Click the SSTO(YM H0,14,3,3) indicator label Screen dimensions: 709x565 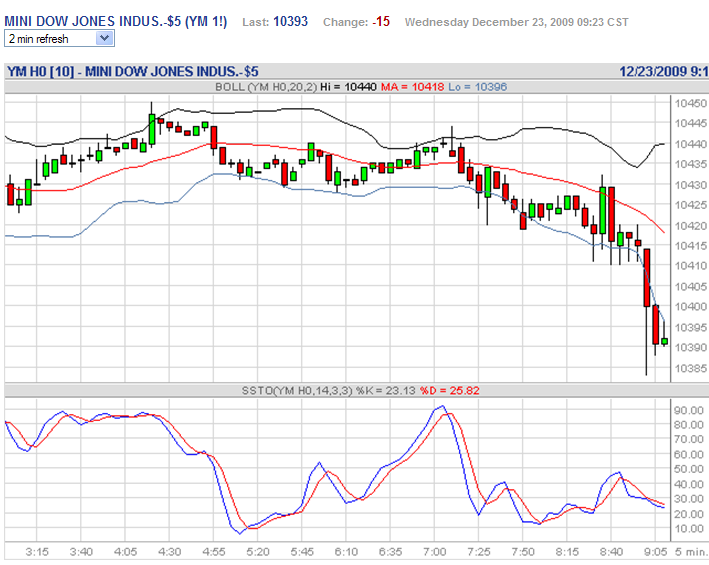click(297, 391)
